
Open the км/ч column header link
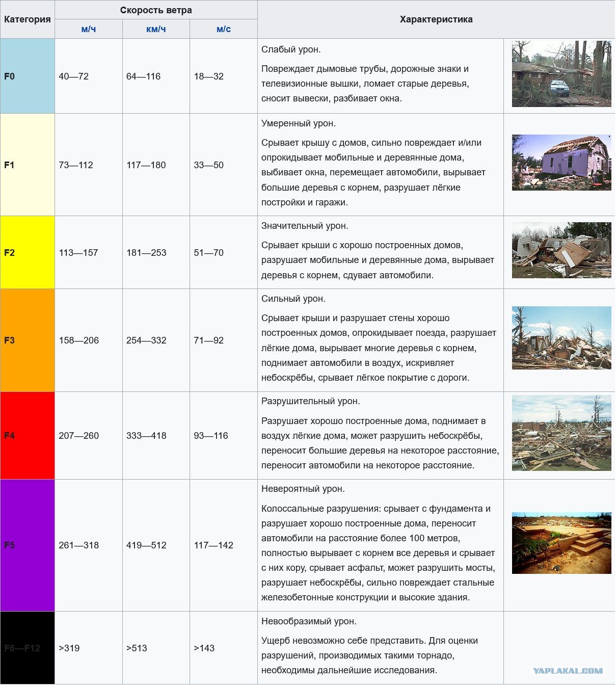[156, 29]
